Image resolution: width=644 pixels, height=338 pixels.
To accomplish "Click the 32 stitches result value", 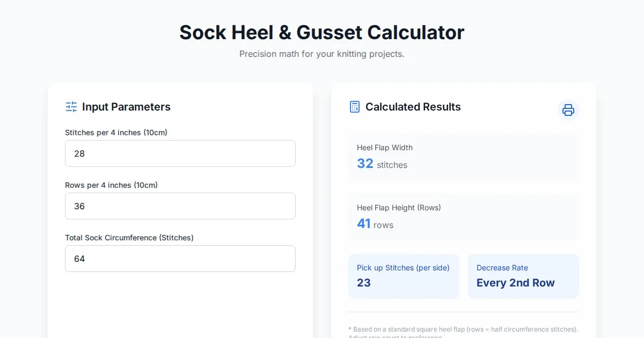I will pos(382,164).
